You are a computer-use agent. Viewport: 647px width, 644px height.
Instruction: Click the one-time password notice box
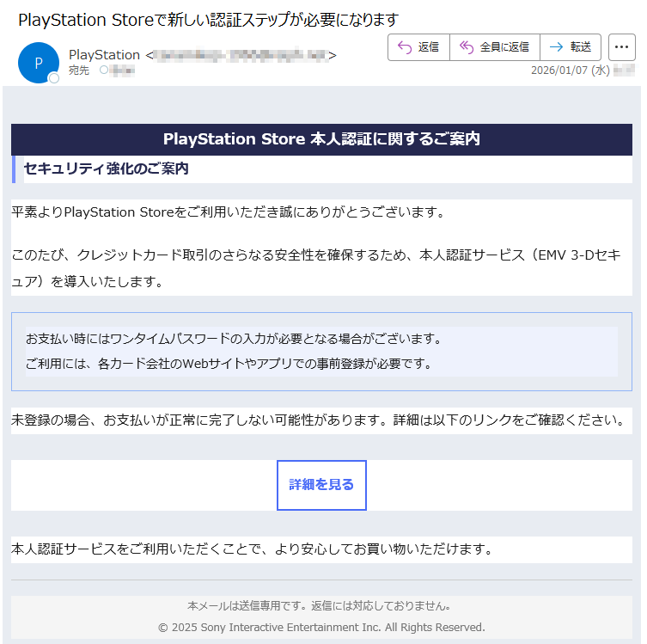click(321, 351)
